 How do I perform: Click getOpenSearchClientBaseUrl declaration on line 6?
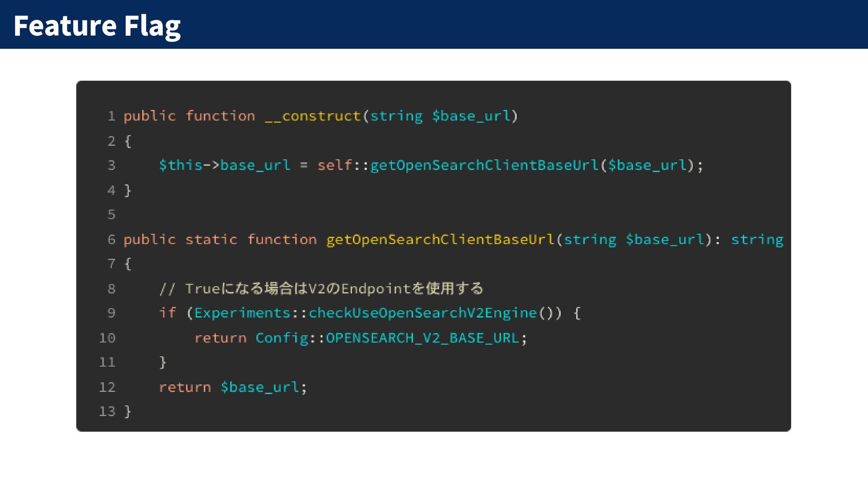pyautogui.click(x=440, y=239)
